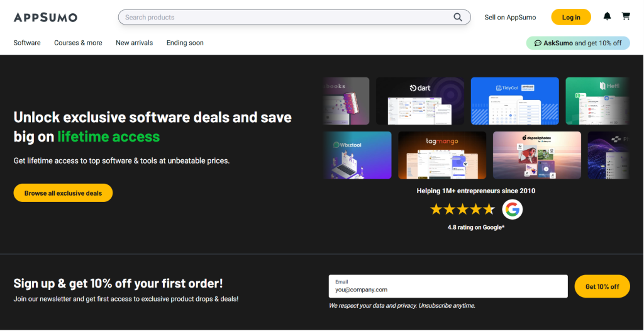Click the AskSumo 10% off pill
This screenshot has width=644, height=331.
(x=578, y=43)
